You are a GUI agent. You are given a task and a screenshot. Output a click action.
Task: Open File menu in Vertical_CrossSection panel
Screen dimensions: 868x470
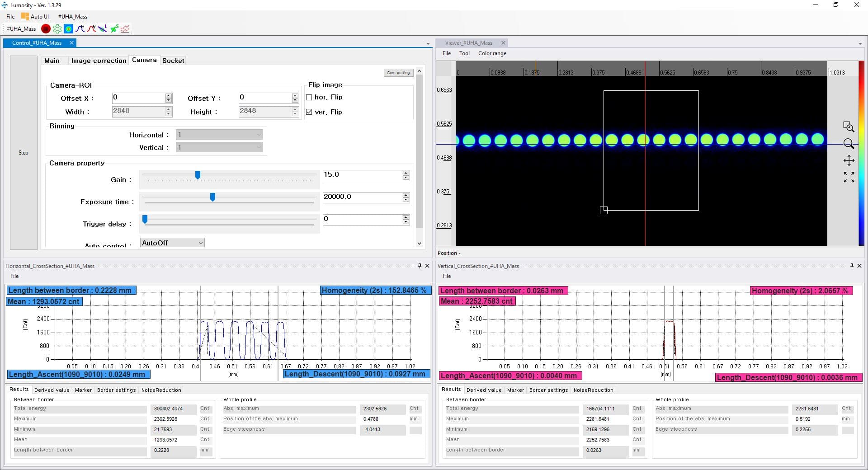[x=447, y=276]
